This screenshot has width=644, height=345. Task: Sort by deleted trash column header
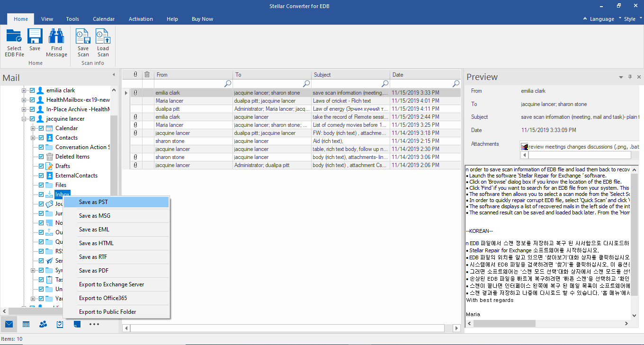[x=147, y=74]
